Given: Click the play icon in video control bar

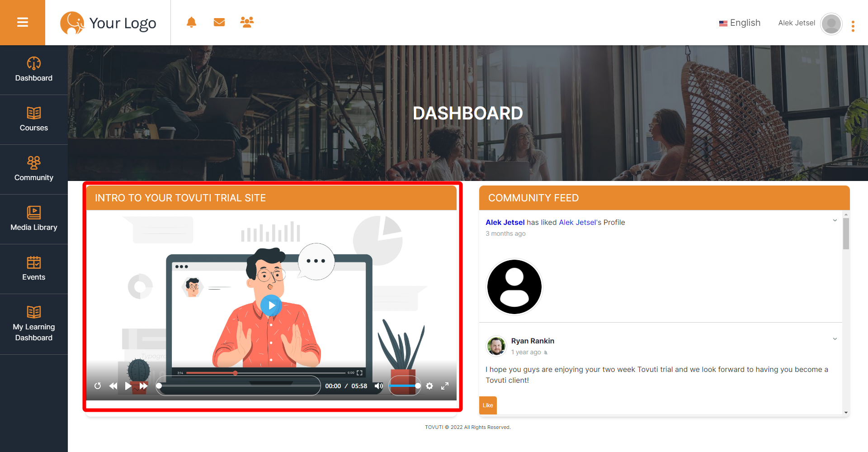Looking at the screenshot, I should coord(128,386).
